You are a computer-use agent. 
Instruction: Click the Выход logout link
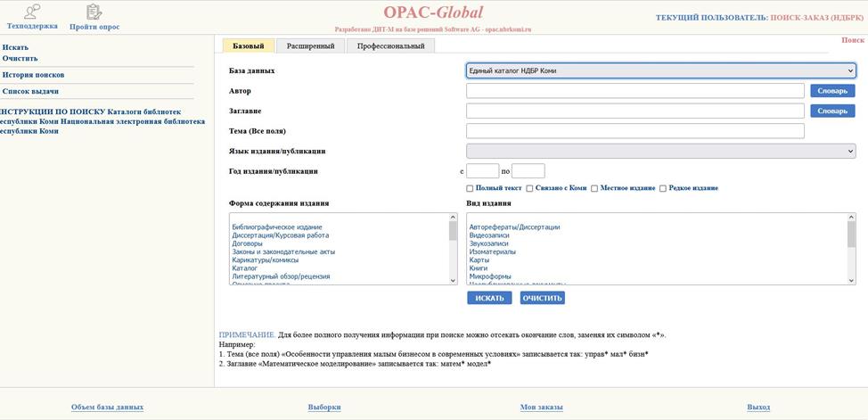[758, 408]
